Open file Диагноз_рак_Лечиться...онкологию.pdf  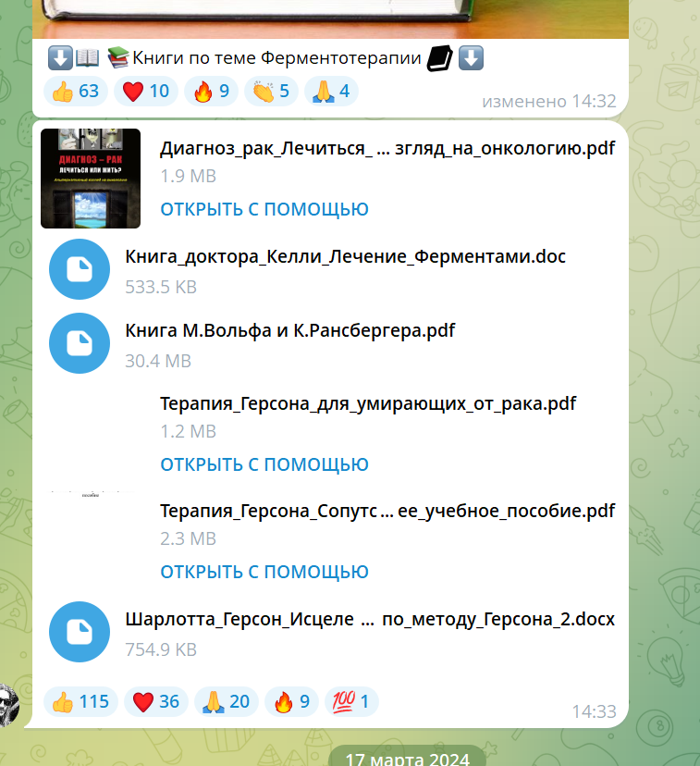(x=387, y=148)
